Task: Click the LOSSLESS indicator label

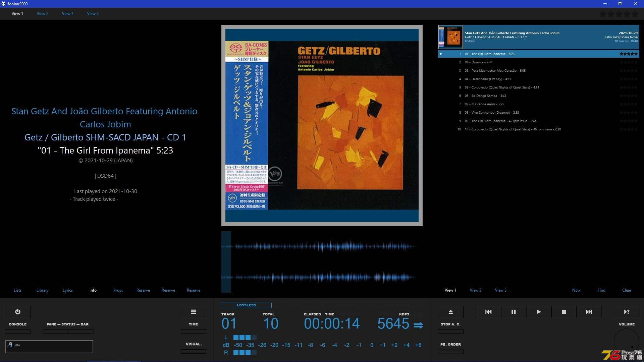Action: (247, 305)
